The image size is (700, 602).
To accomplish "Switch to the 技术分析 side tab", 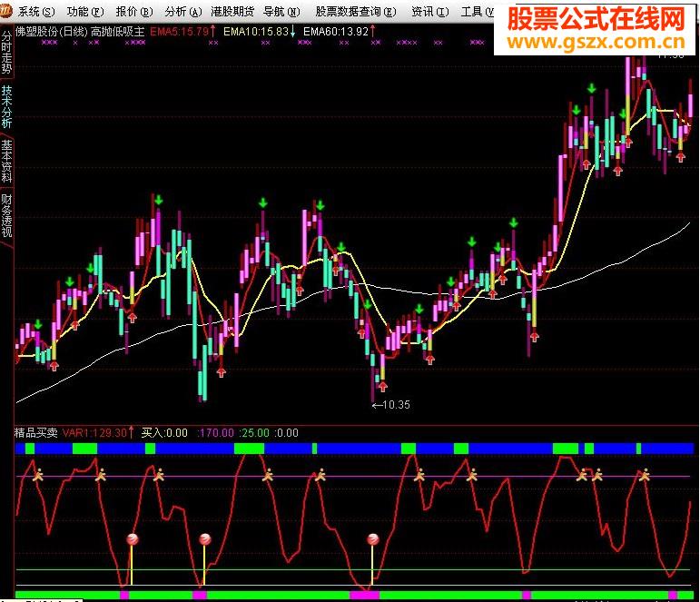I will click(x=6, y=106).
